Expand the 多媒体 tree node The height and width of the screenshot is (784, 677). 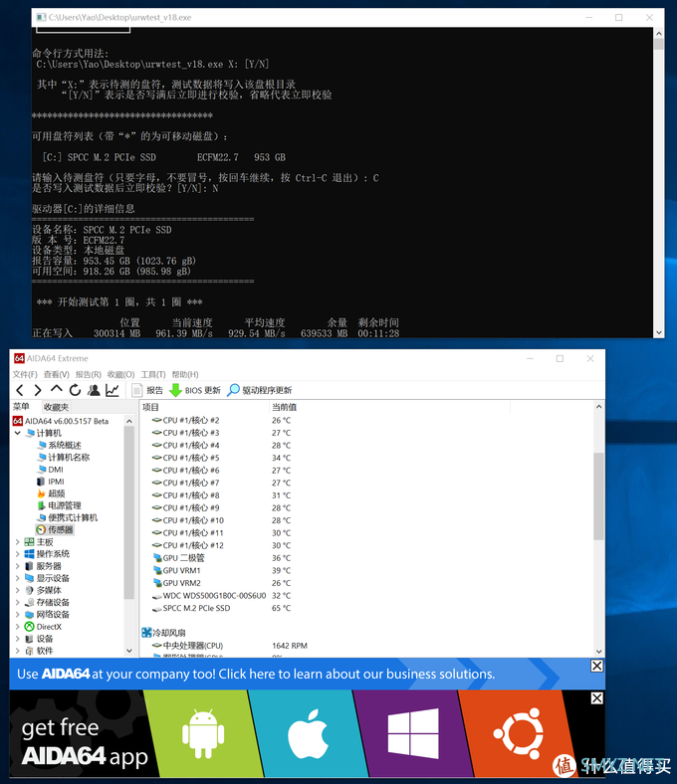click(x=18, y=590)
